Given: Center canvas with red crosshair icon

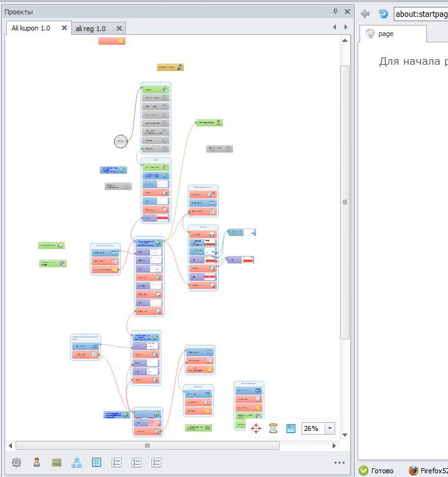Looking at the screenshot, I should 256,428.
